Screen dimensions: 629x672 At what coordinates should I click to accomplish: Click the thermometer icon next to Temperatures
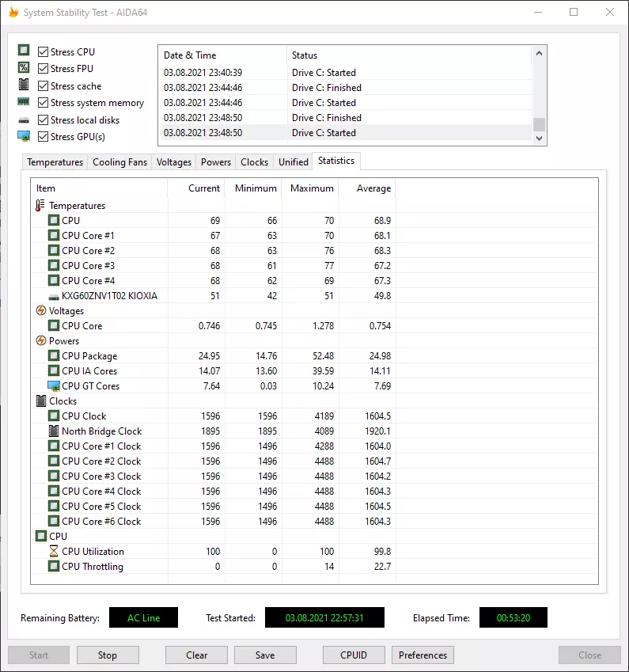pyautogui.click(x=40, y=205)
